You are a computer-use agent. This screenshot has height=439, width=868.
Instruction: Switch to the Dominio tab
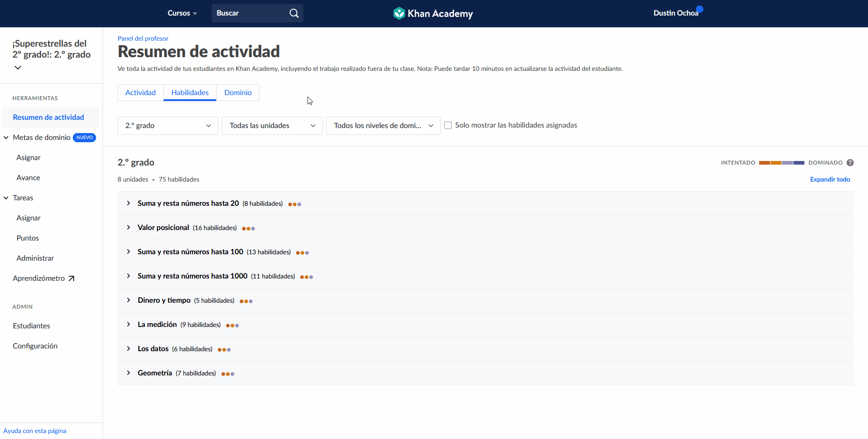tap(238, 92)
